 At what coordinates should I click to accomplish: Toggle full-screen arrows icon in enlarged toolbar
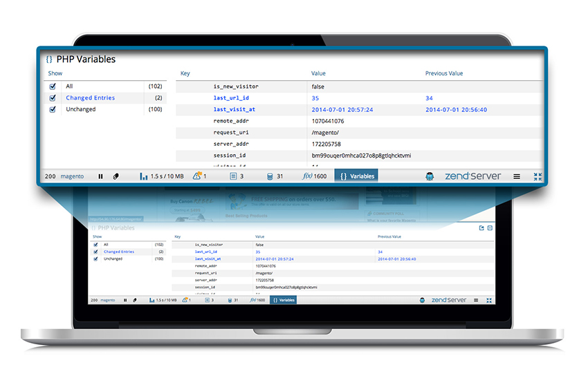(538, 176)
